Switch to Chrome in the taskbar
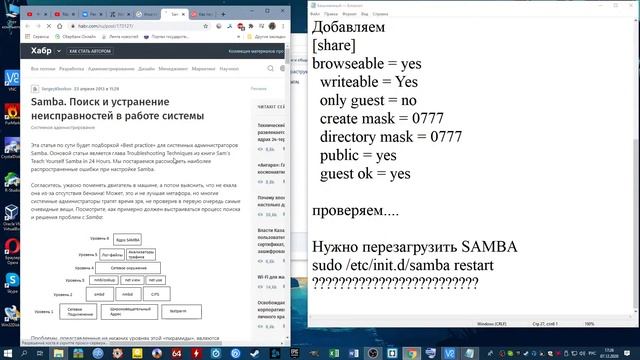The height and width of the screenshot is (360, 640). [411, 353]
